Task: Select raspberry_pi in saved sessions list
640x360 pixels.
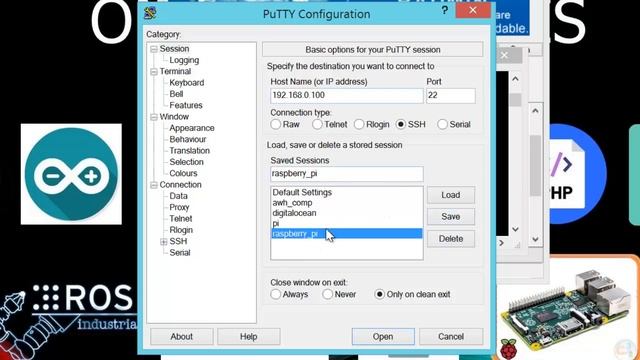Action: (347, 234)
